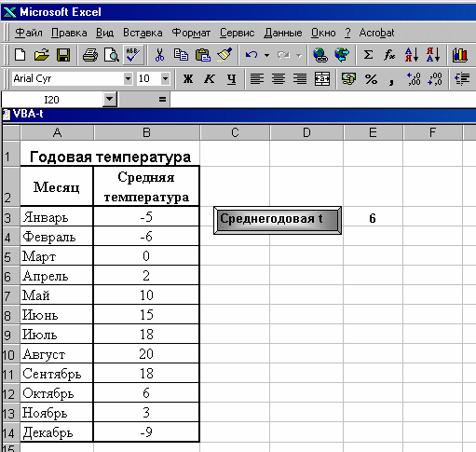Screen dimensions: 476x452
Task: Open the Файл menu
Action: (x=29, y=33)
